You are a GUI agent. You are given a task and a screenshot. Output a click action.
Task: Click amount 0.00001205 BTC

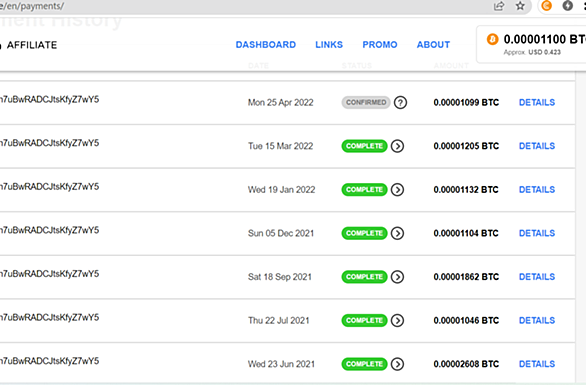466,146
